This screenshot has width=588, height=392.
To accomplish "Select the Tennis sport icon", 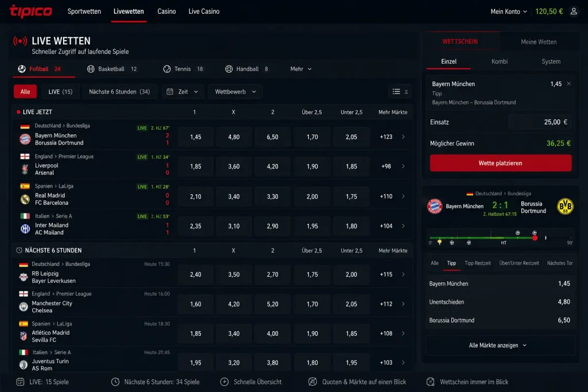I will coord(167,69).
